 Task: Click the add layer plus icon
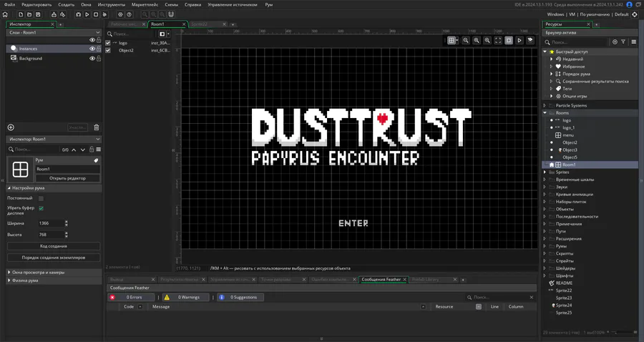(x=11, y=127)
